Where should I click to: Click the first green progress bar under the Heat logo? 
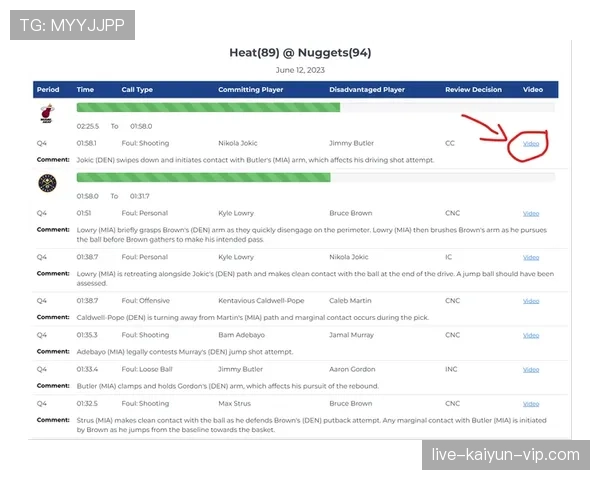pyautogui.click(x=208, y=107)
